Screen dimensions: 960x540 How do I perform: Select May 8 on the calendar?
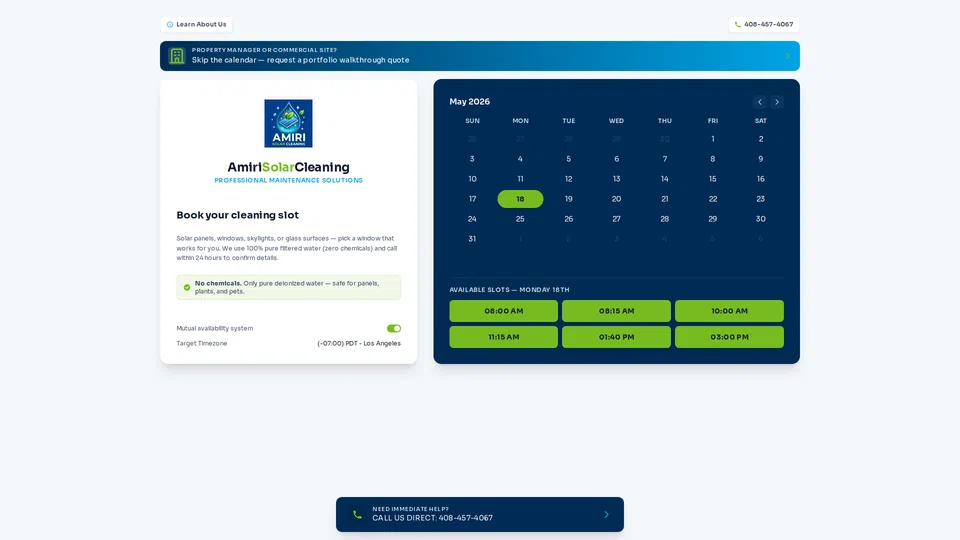click(713, 159)
